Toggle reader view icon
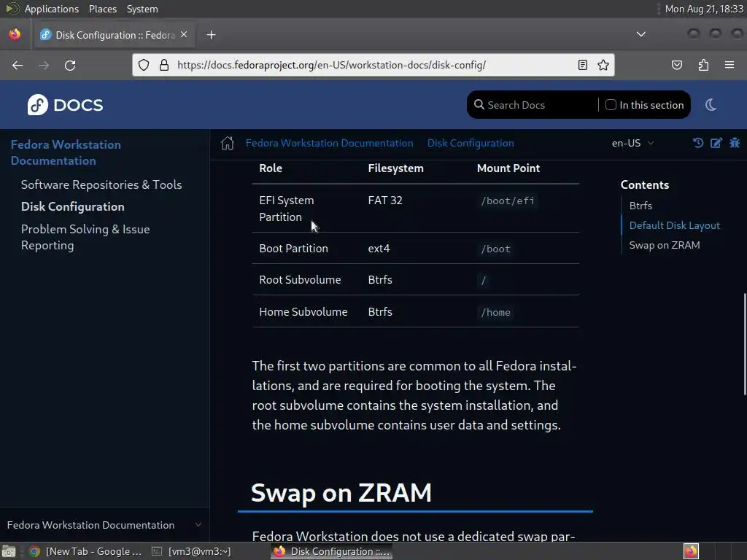 click(x=582, y=65)
